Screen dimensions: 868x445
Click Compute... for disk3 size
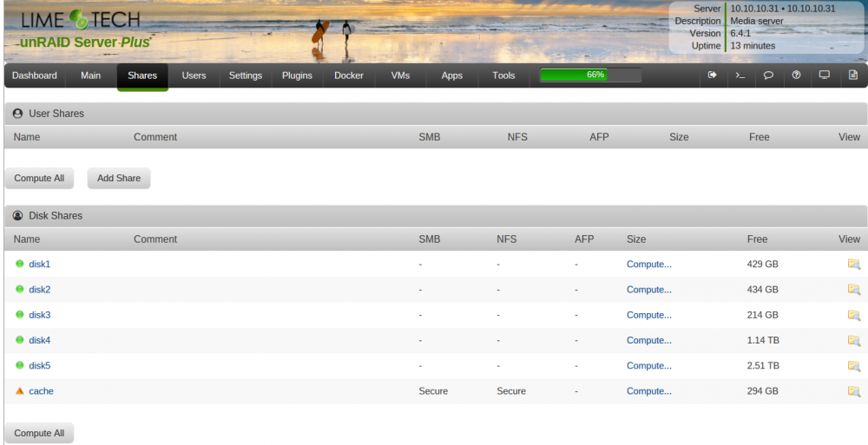648,315
